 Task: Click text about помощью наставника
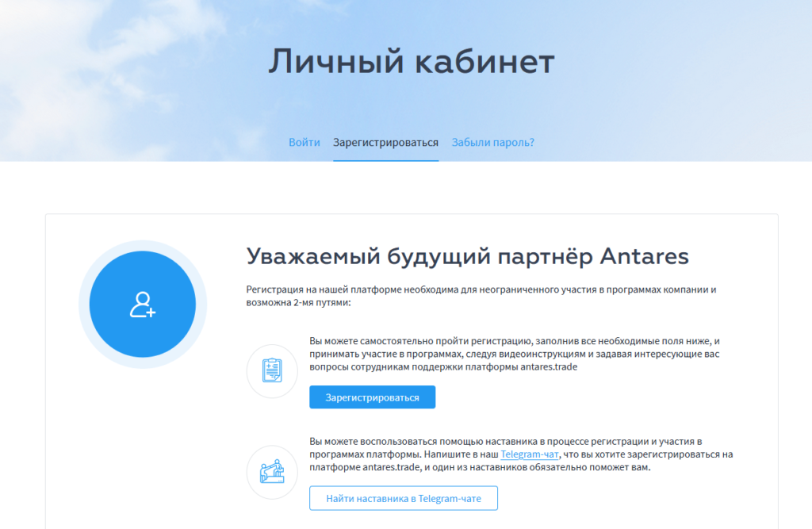(x=521, y=454)
